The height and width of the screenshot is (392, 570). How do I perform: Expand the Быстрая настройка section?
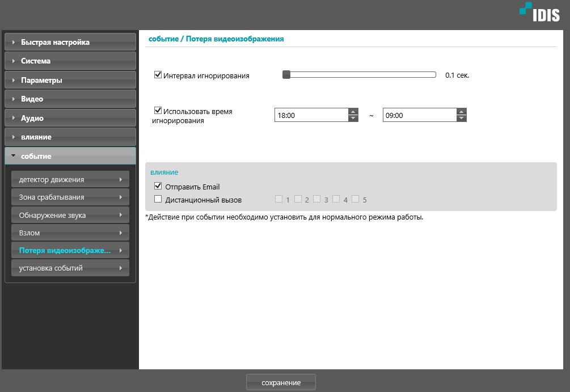(70, 42)
